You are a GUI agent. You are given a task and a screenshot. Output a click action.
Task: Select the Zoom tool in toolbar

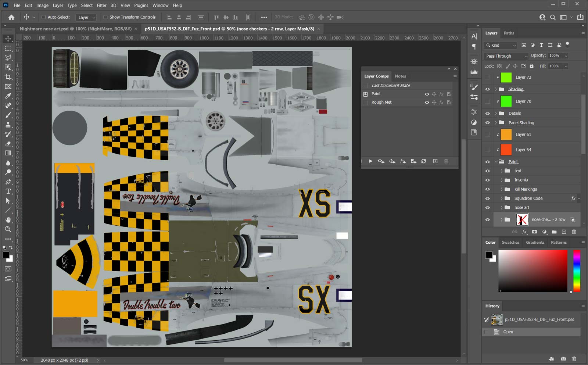pos(8,229)
